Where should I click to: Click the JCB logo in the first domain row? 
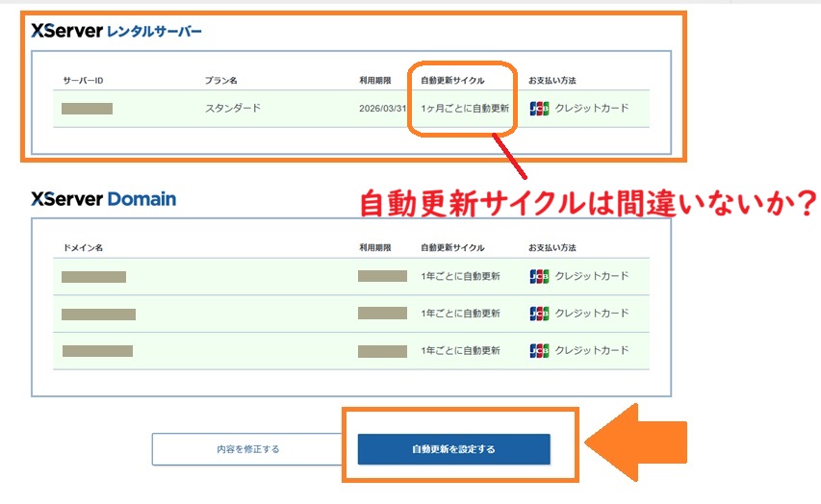click(x=539, y=276)
